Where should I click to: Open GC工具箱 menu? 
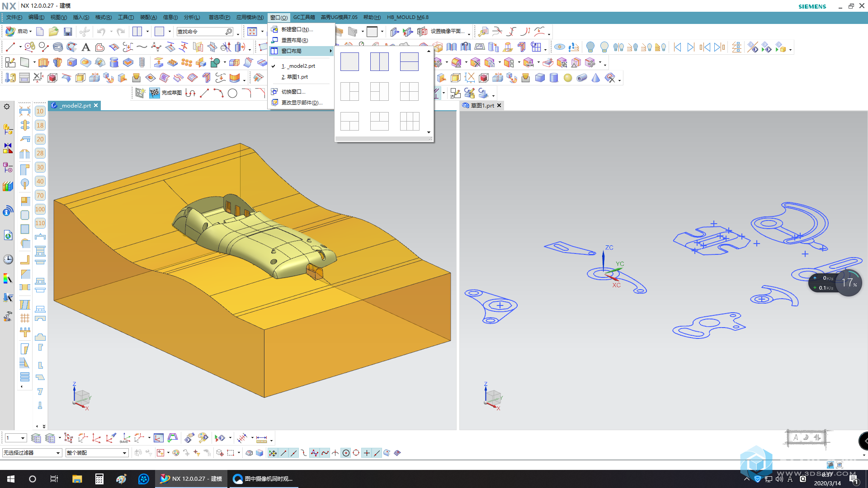pyautogui.click(x=304, y=17)
